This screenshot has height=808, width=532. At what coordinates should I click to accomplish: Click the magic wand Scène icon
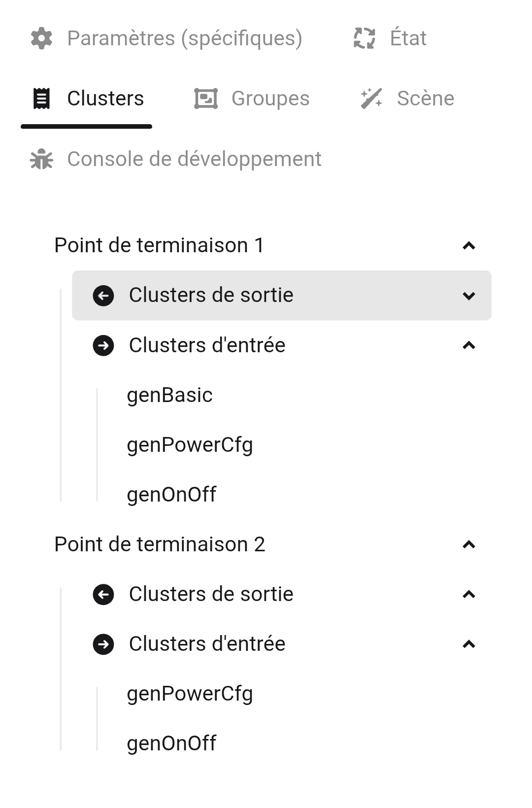coord(371,99)
